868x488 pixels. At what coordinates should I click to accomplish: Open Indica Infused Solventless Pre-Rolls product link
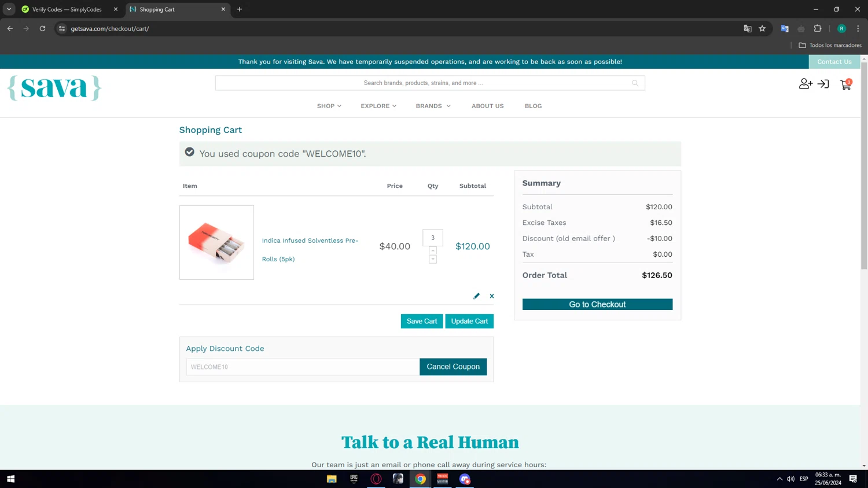click(x=310, y=250)
